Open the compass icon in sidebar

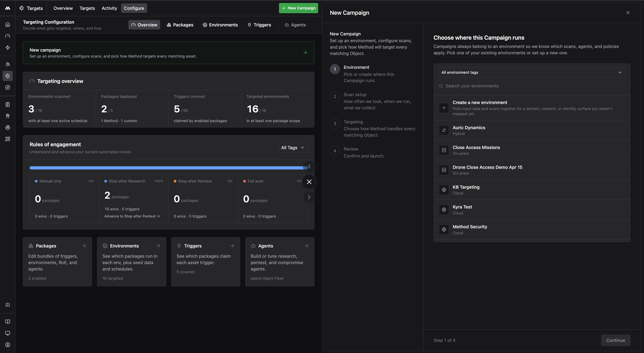click(8, 87)
